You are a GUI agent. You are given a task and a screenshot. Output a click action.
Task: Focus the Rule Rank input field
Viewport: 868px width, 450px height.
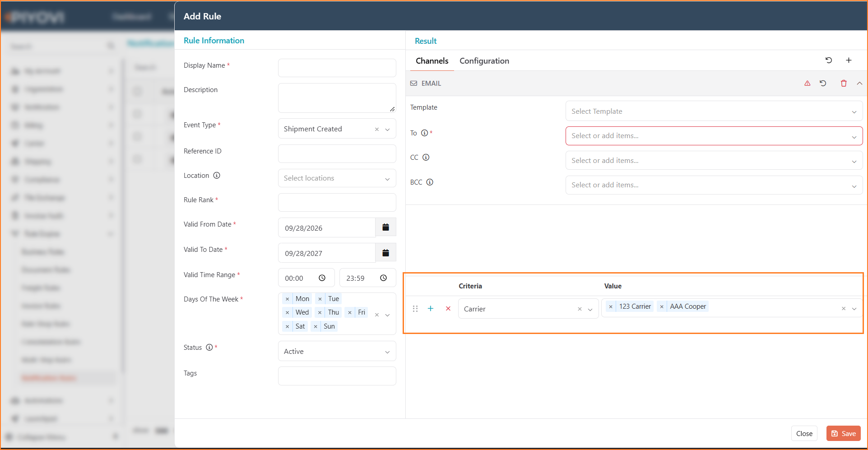click(337, 202)
